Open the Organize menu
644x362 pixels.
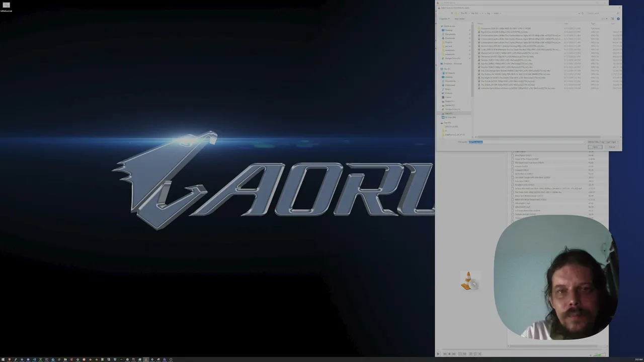pos(444,19)
